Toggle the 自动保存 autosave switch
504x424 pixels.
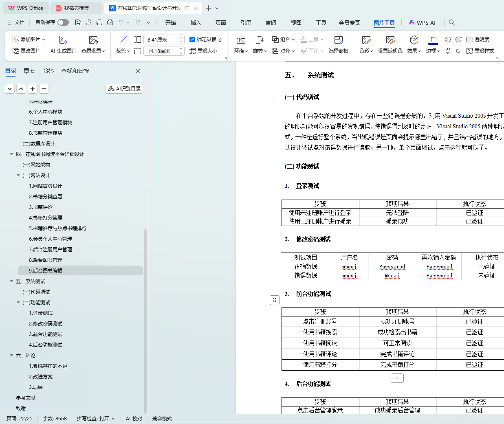click(x=63, y=22)
